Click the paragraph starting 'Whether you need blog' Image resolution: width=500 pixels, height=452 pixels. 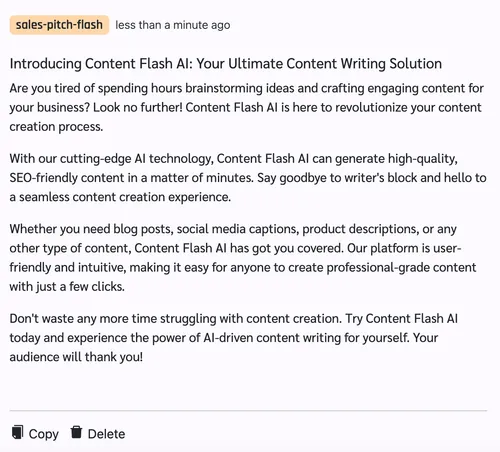pyautogui.click(x=243, y=258)
